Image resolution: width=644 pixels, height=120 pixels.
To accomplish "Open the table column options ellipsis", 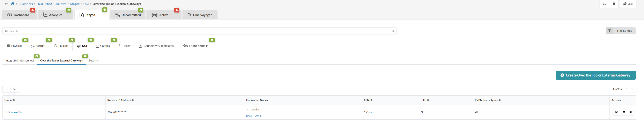I will (6, 89).
